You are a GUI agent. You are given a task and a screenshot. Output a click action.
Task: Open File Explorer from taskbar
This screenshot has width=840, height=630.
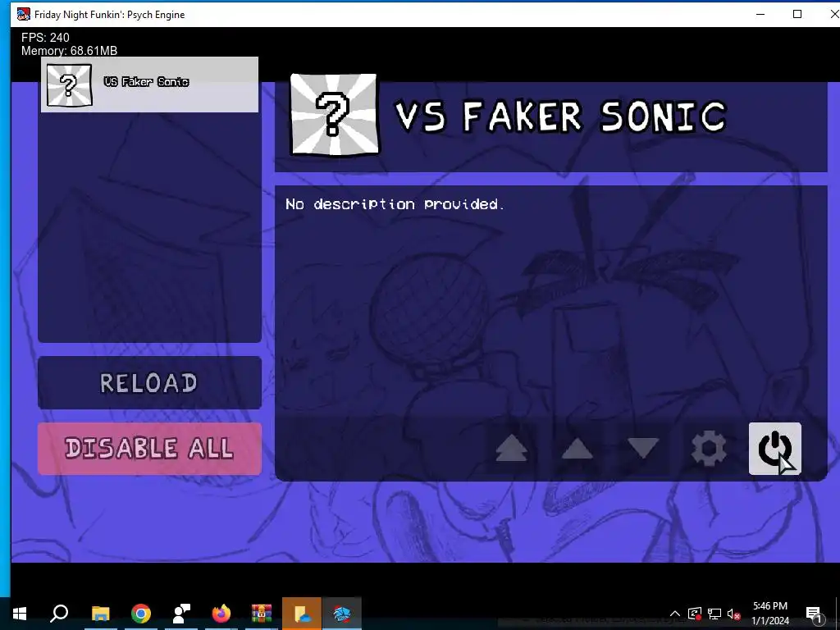click(x=100, y=614)
